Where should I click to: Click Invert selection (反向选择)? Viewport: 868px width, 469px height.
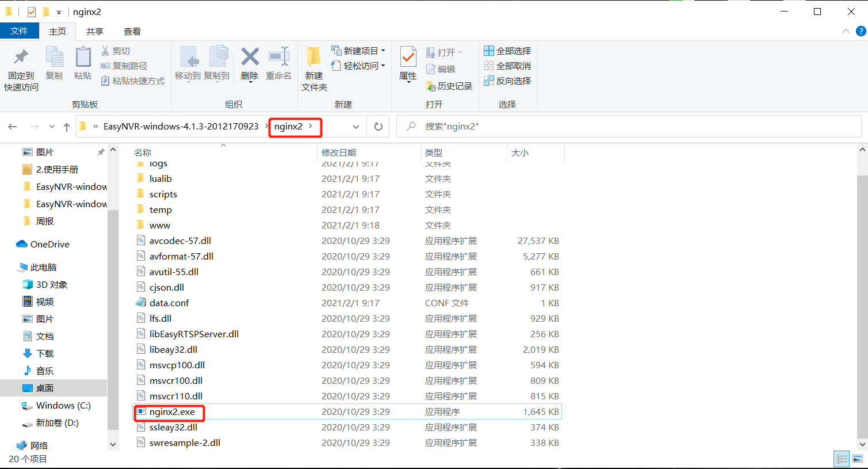tap(507, 81)
